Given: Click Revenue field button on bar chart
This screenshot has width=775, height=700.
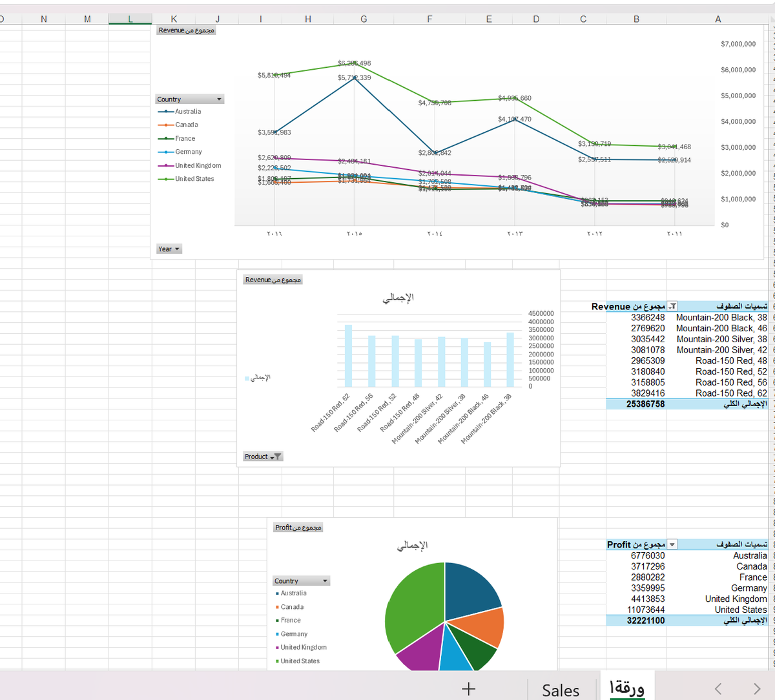Looking at the screenshot, I should click(273, 280).
